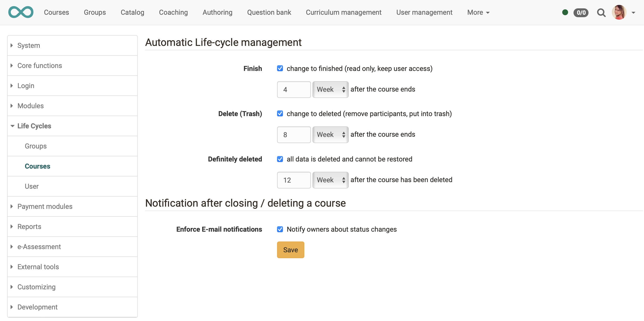Expand External tools
The height and width of the screenshot is (321, 644).
[72, 267]
